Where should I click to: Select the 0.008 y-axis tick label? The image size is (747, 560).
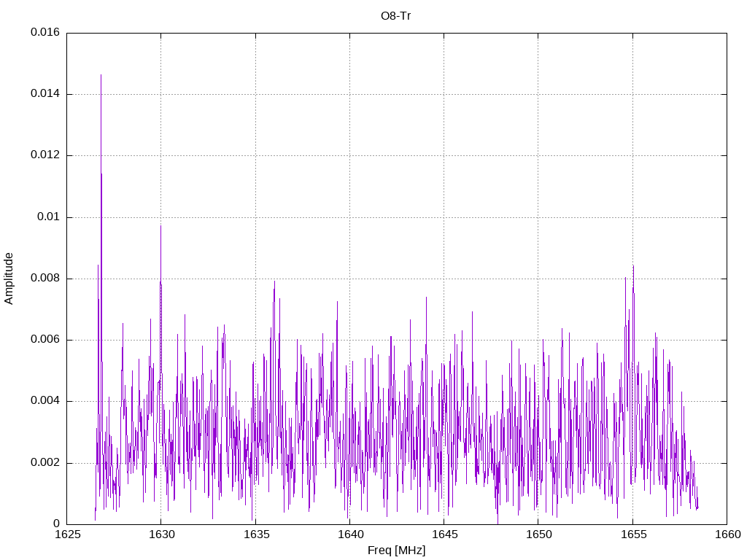click(45, 279)
